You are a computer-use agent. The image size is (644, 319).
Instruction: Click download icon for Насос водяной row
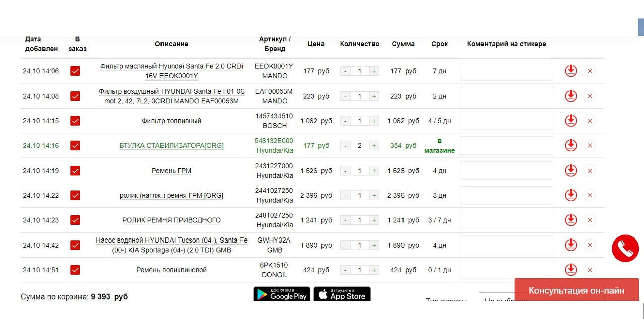pyautogui.click(x=570, y=245)
